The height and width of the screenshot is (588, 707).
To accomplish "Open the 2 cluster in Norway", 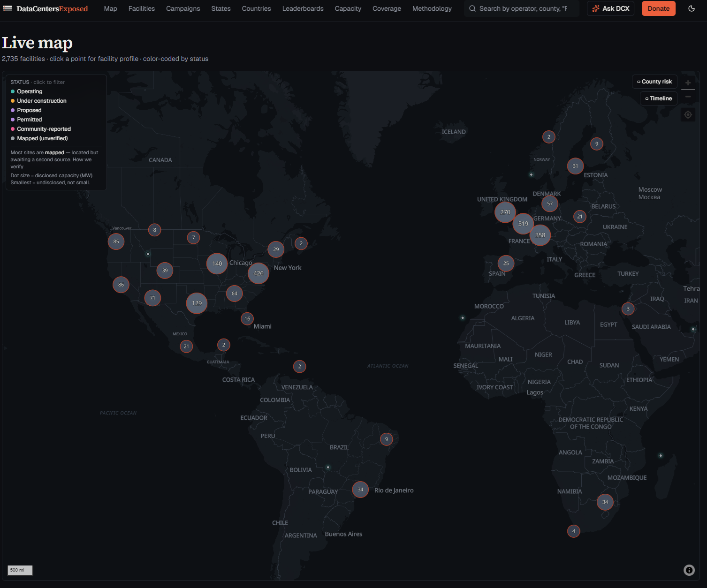I will click(549, 137).
